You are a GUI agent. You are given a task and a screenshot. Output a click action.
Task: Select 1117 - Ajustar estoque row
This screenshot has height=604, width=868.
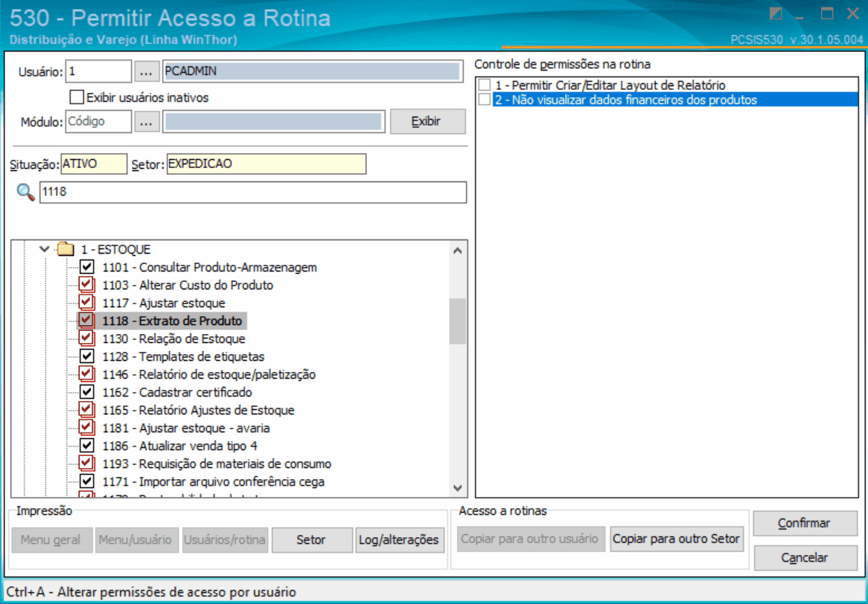pyautogui.click(x=164, y=303)
